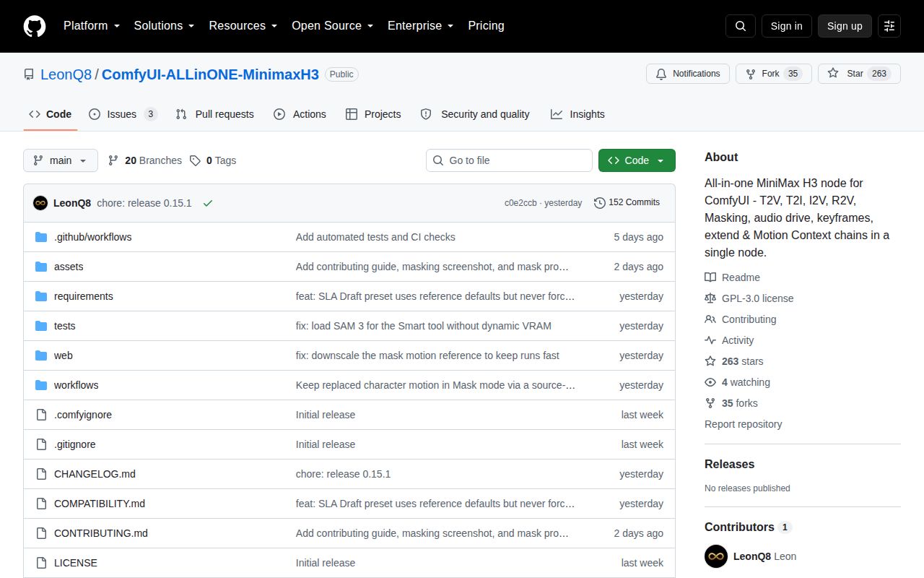Click the requirements folder icon
The height and width of the screenshot is (578, 924).
pyautogui.click(x=41, y=296)
